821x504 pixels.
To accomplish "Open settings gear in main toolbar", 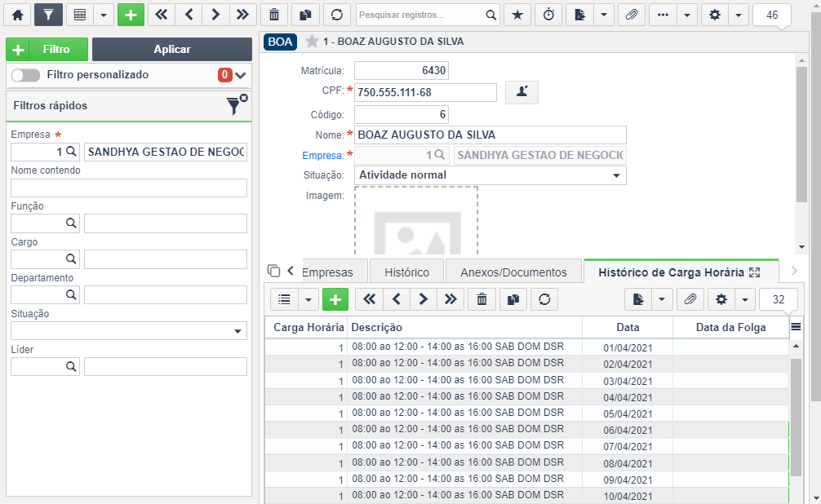I will tap(715, 15).
